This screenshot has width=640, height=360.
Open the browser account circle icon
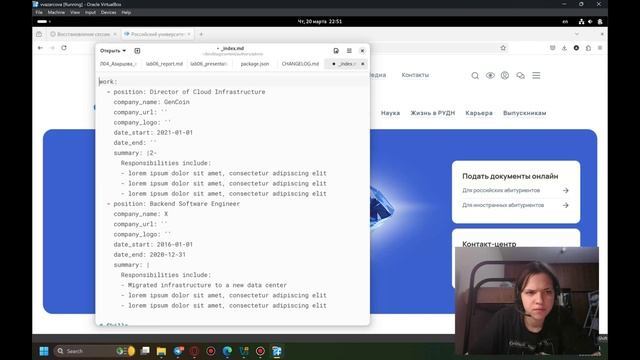(x=576, y=48)
